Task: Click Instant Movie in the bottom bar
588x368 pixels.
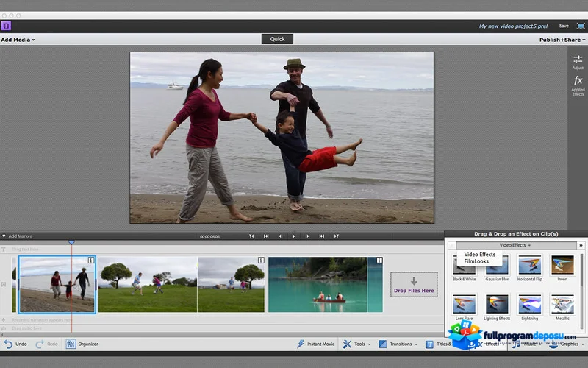Action: (316, 344)
